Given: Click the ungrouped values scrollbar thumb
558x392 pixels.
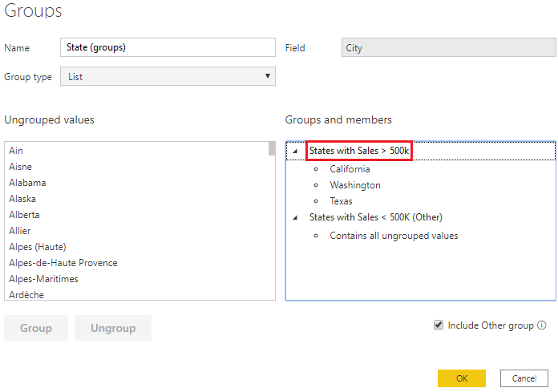Looking at the screenshot, I should click(x=272, y=149).
